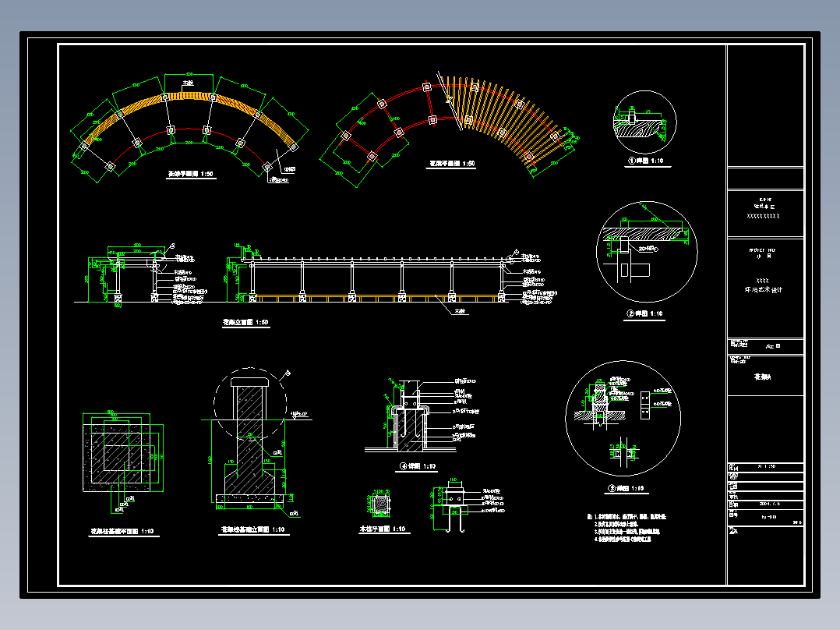This screenshot has height=630, width=840.
Task: Select the circular detail ① drawing
Action: click(x=645, y=122)
